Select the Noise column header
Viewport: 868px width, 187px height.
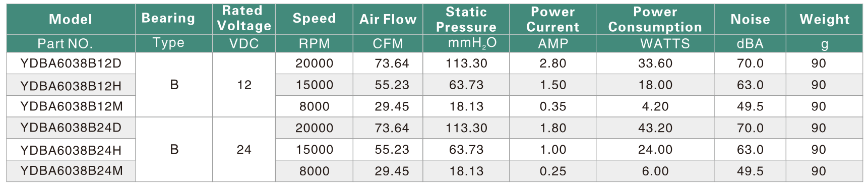(x=750, y=19)
